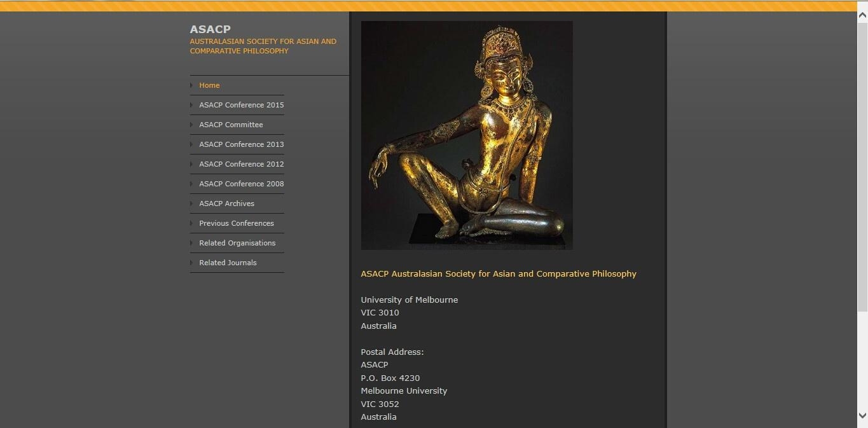Image resolution: width=868 pixels, height=428 pixels.
Task: Click arrow bullet beside Related Journals
Action: (191, 263)
